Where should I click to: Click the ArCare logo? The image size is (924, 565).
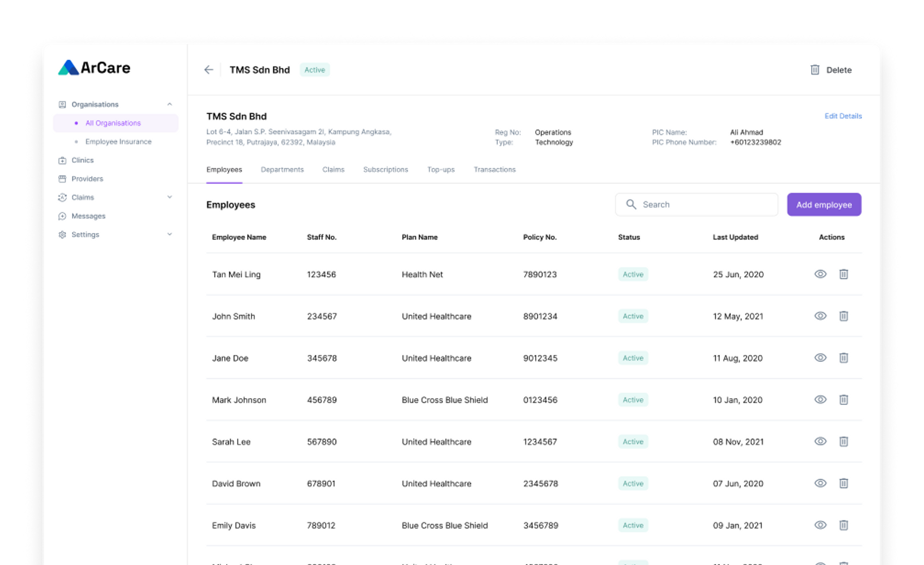click(x=94, y=68)
